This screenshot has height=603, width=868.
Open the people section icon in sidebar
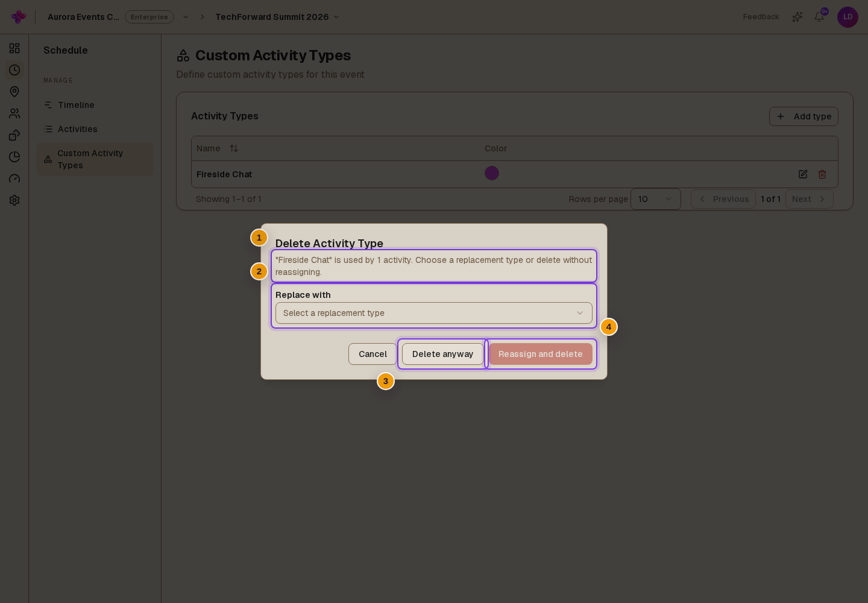coord(14,113)
